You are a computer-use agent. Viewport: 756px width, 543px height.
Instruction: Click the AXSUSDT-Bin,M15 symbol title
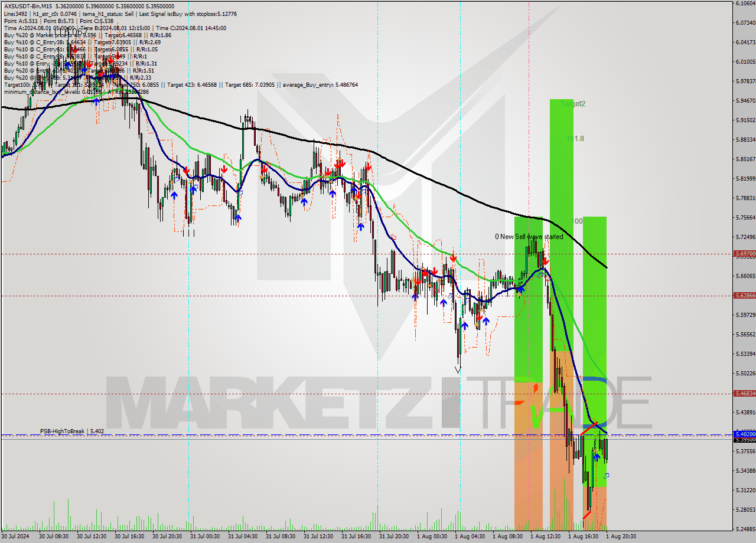click(28, 6)
